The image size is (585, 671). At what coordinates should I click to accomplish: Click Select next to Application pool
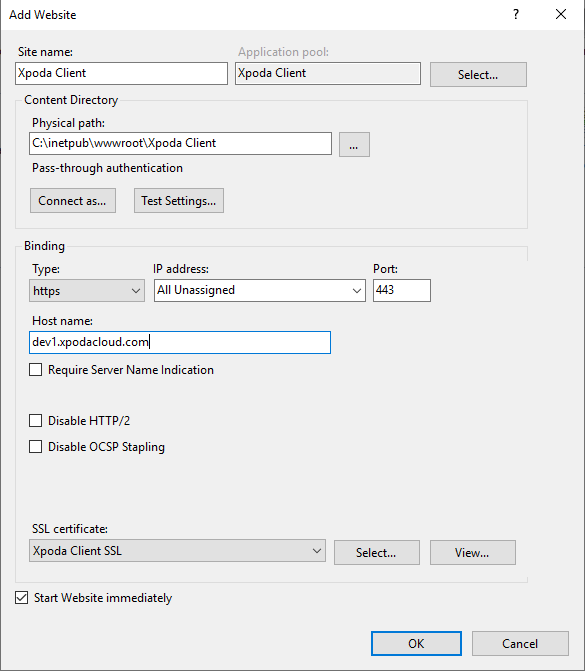pyautogui.click(x=478, y=74)
